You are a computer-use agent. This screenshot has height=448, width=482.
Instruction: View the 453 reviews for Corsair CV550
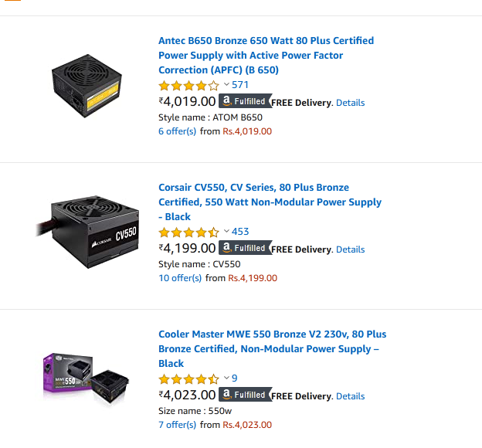pyautogui.click(x=240, y=232)
